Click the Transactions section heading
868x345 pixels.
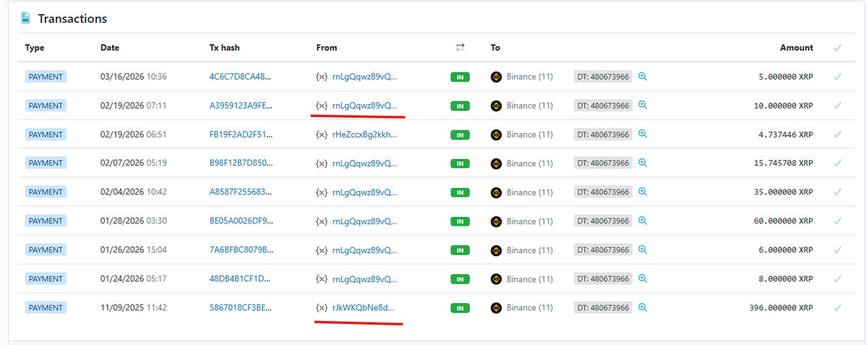click(72, 19)
